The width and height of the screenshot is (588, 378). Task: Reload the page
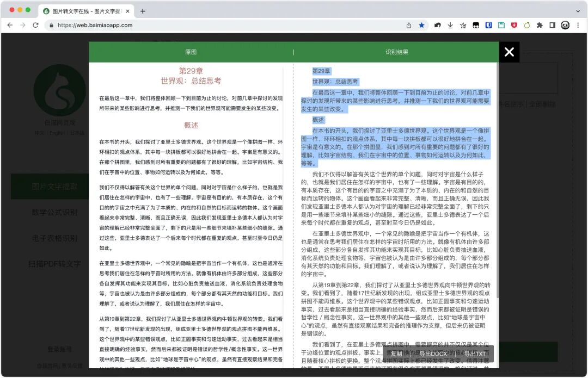(35, 25)
